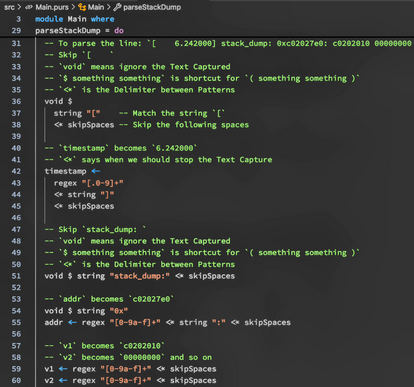Click the regex string "[.0-9]+" on line 43
This screenshot has width=414, height=387.
[102, 183]
